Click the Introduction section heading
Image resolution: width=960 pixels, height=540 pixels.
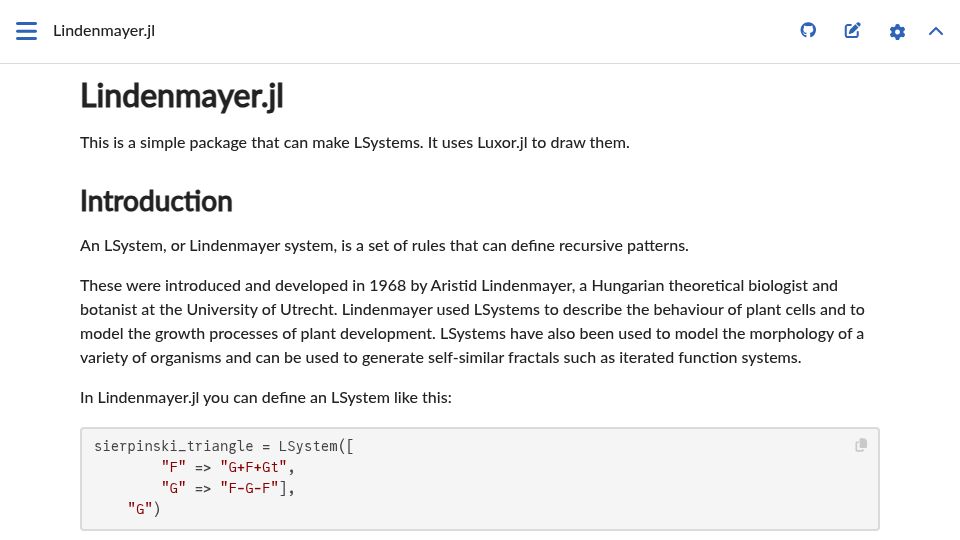156,201
